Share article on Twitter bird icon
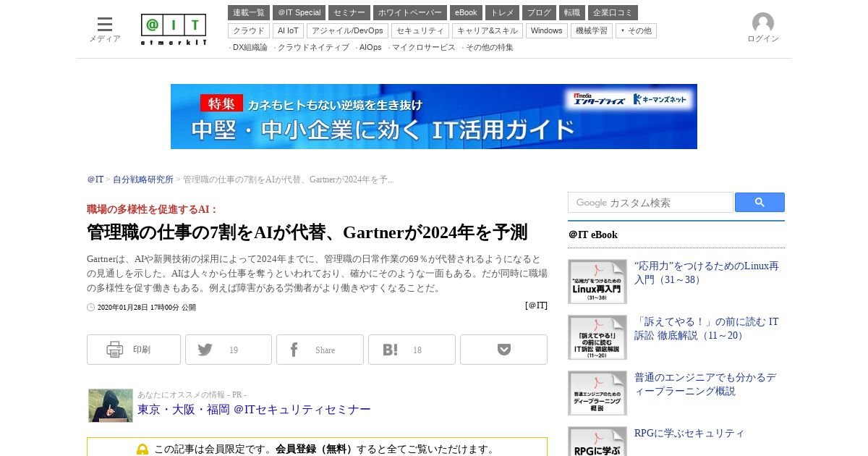Screen dimensions: 868x456 coord(229,350)
